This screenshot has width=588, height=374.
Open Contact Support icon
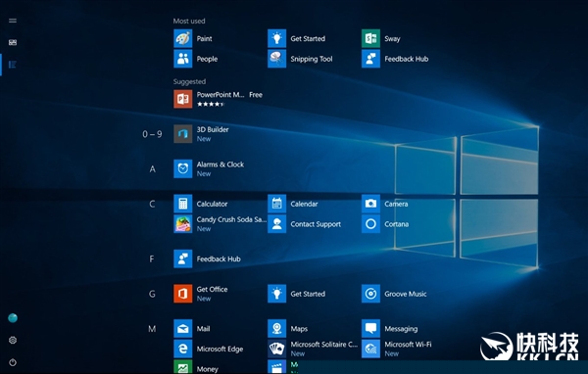tap(276, 224)
